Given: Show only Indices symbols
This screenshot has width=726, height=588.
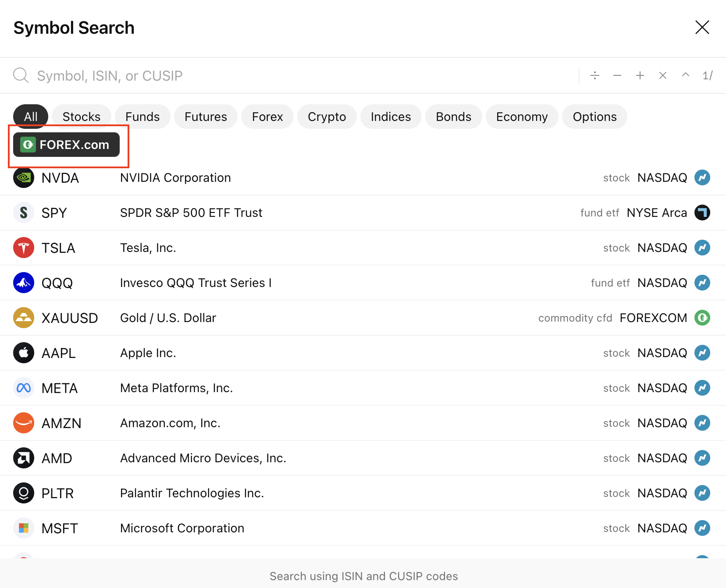Looking at the screenshot, I should [x=391, y=117].
